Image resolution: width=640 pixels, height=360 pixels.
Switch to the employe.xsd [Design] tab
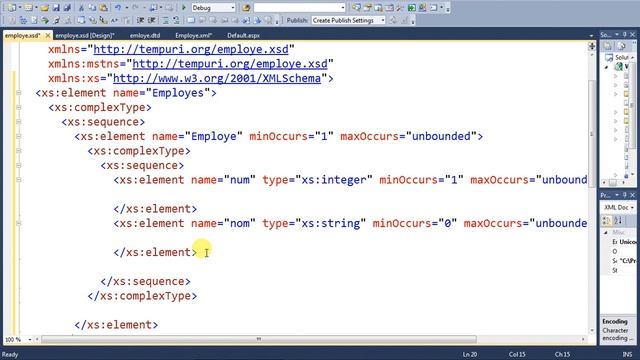click(85, 36)
